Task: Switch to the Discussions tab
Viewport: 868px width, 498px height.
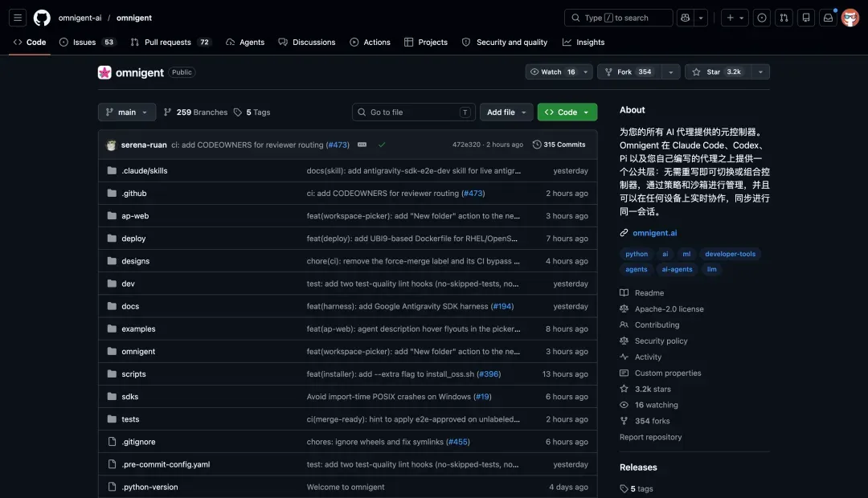Action: coord(307,42)
